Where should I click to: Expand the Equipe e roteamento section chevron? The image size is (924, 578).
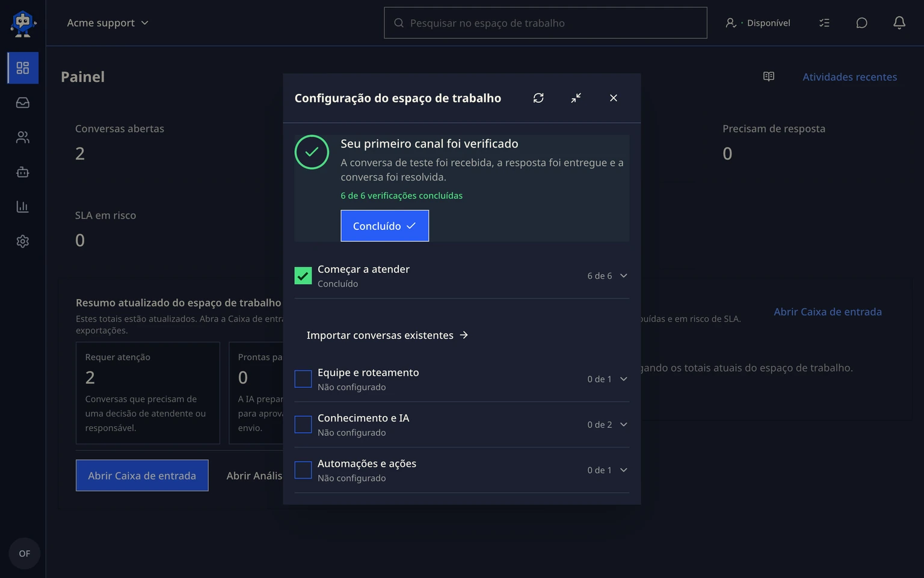624,379
